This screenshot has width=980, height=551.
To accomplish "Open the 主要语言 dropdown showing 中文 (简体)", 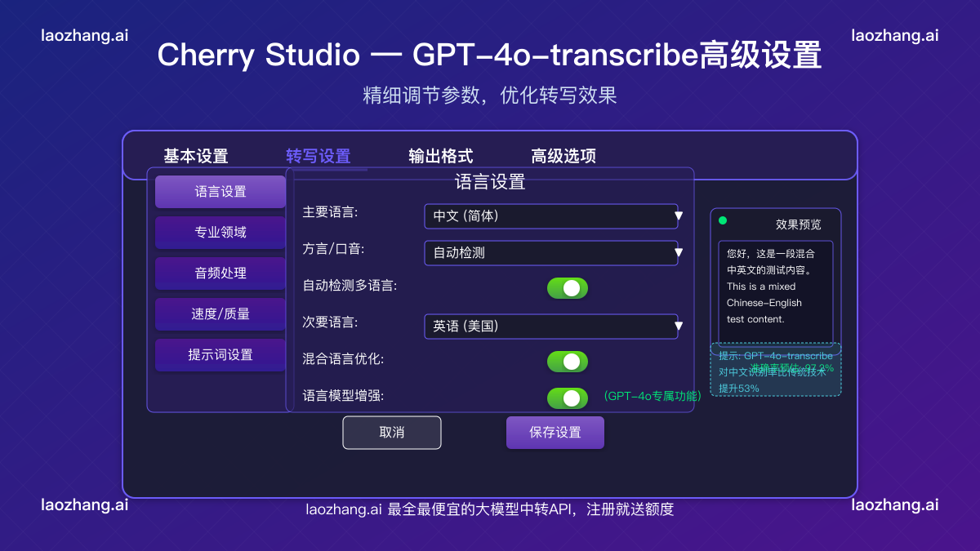I will 551,216.
